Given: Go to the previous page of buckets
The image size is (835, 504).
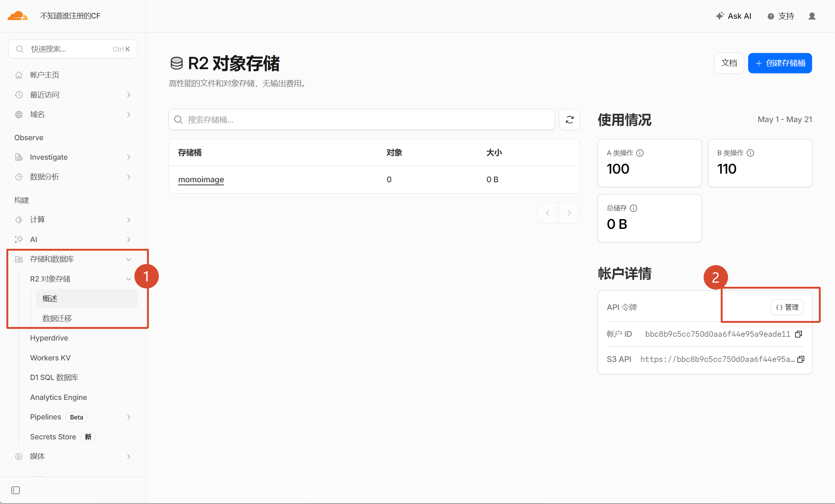Looking at the screenshot, I should point(547,213).
